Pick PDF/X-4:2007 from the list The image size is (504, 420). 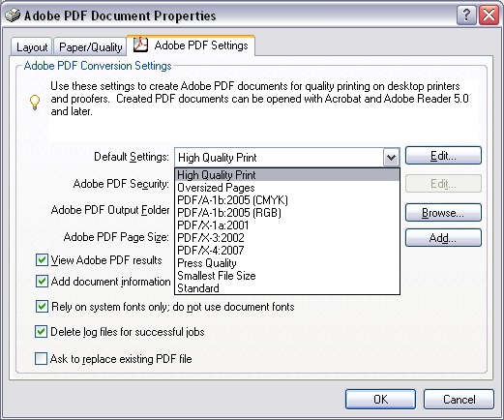point(287,251)
